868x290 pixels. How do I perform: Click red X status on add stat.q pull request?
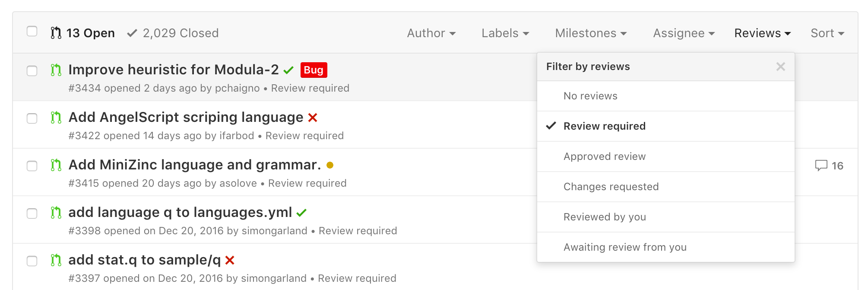(230, 260)
